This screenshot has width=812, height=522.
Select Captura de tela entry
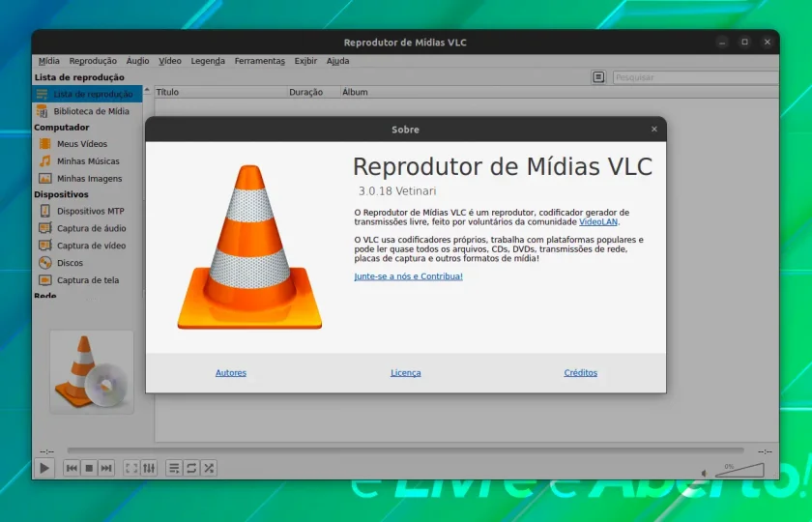tap(87, 280)
